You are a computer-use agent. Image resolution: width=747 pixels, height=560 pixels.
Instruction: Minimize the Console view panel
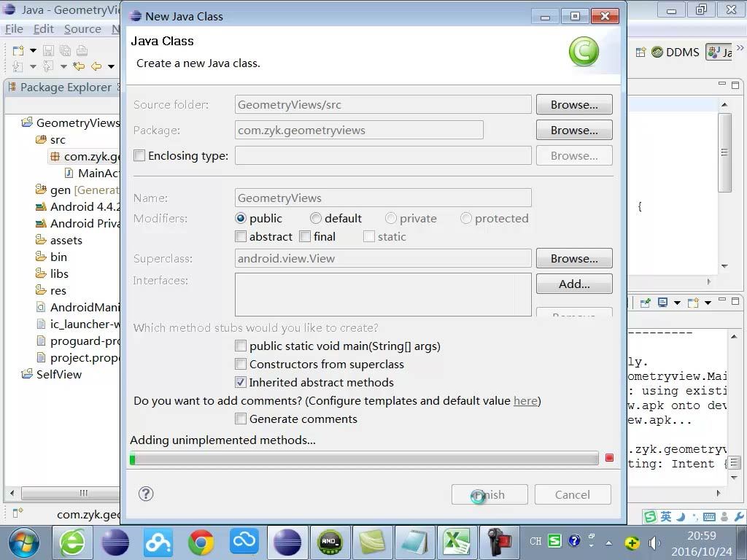click(x=722, y=300)
